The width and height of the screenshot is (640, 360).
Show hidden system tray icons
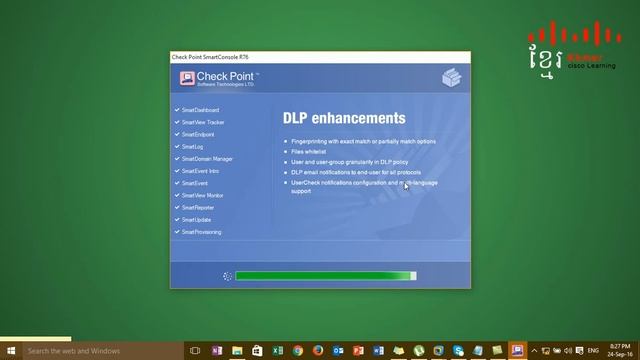[534, 351]
